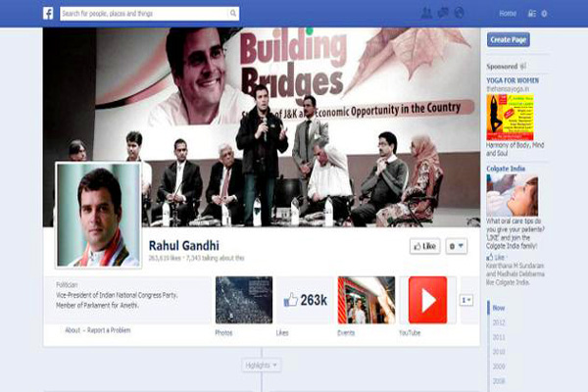Open the messages icon in top bar
This screenshot has height=392, width=588.
(x=443, y=14)
